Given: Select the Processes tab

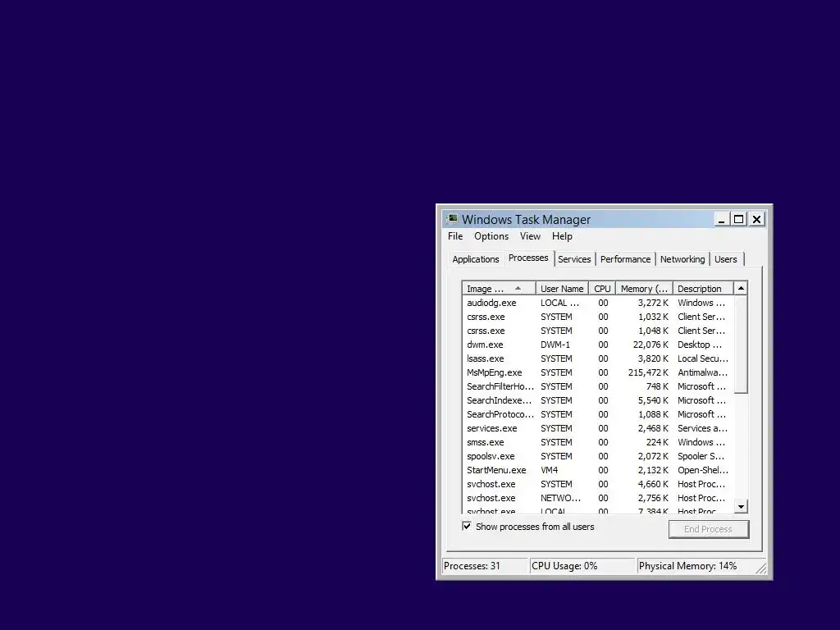Looking at the screenshot, I should pos(528,258).
